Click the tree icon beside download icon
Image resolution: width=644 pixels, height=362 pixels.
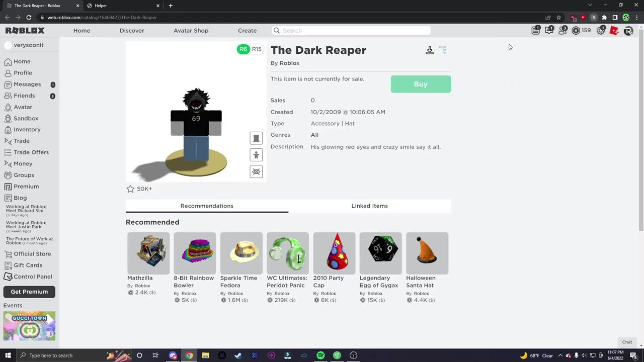pos(443,50)
